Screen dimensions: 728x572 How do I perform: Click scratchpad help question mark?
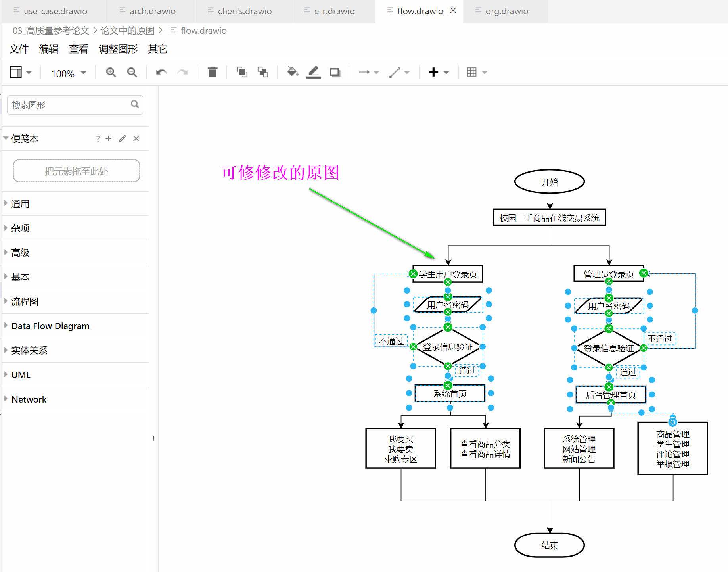tap(98, 139)
